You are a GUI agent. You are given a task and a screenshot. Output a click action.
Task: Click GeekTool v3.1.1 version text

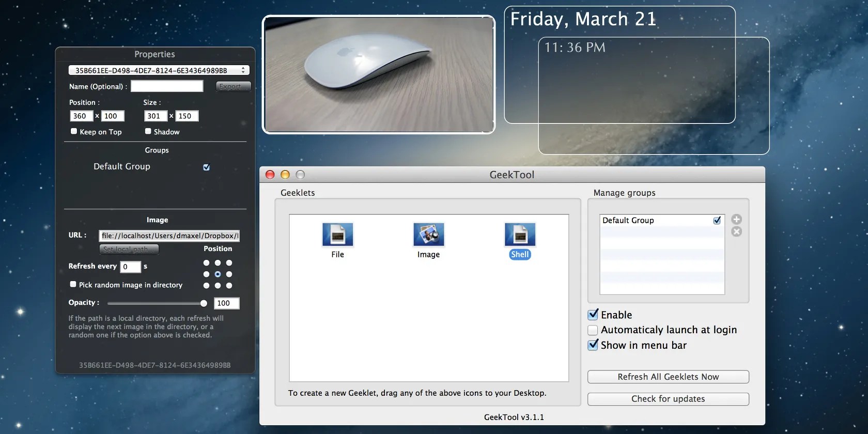pyautogui.click(x=514, y=417)
